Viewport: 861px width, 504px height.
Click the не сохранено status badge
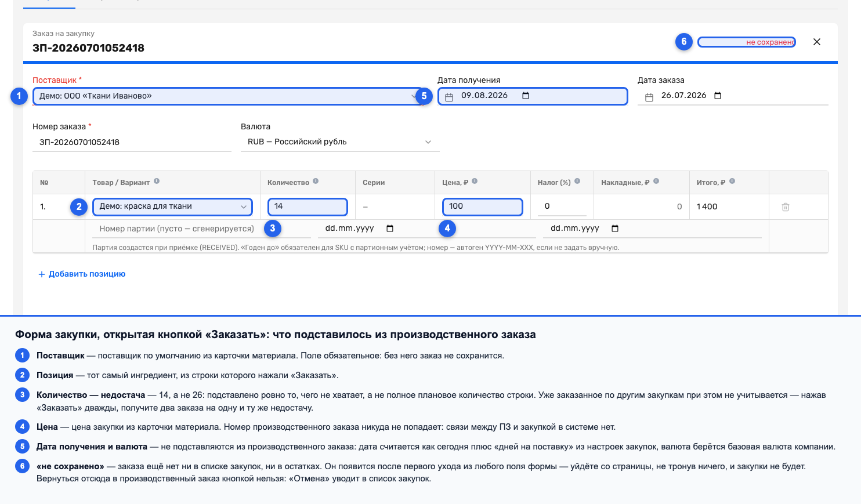coord(747,42)
